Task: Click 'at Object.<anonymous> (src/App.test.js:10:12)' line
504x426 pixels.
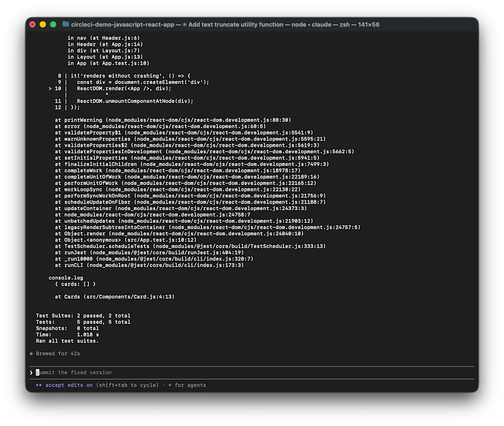Action: (125, 240)
